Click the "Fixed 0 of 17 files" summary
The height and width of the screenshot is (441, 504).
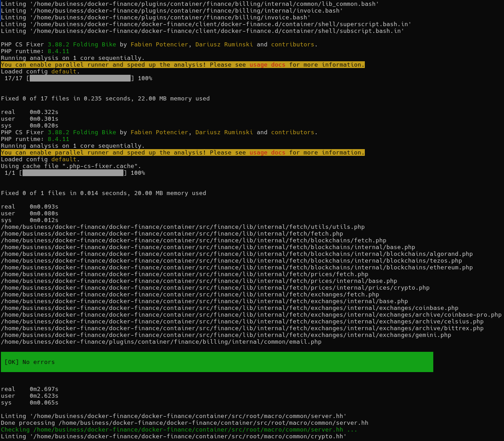(105, 99)
